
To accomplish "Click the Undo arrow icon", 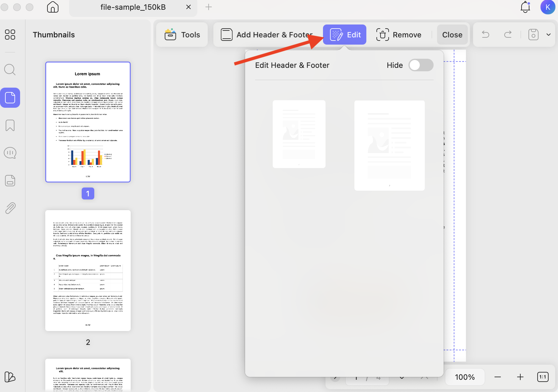I will pyautogui.click(x=485, y=35).
